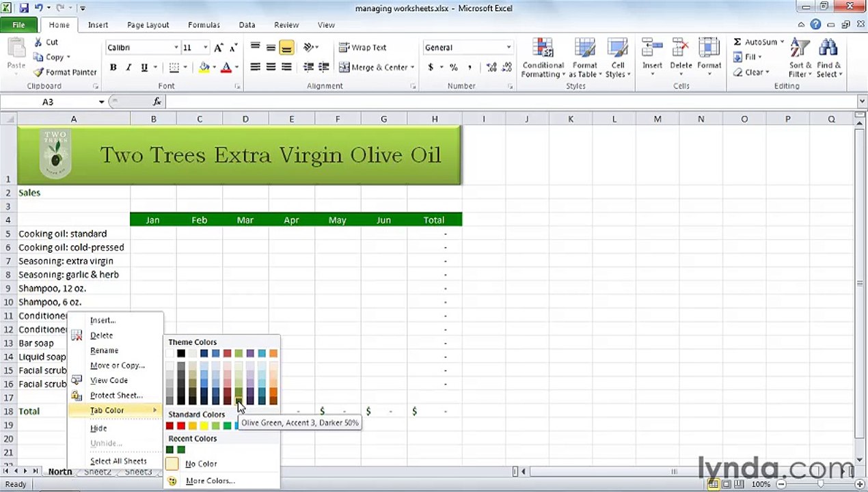Expand the Name Box dropdown arrow
Image resolution: width=868 pixels, height=492 pixels.
click(101, 102)
